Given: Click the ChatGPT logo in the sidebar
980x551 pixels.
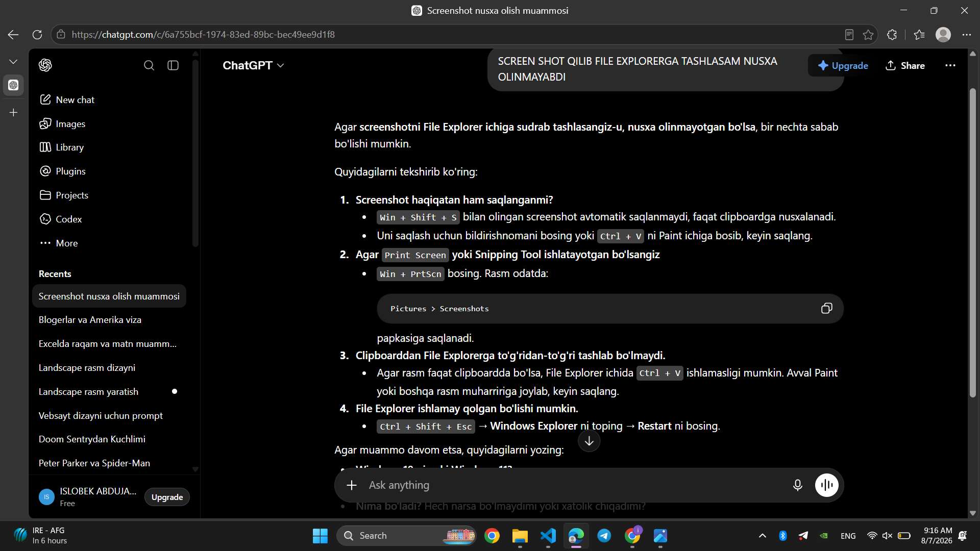Looking at the screenshot, I should coord(45,65).
